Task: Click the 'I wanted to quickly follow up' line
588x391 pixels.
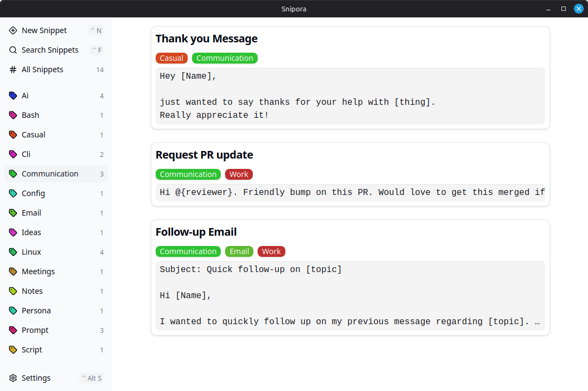Action: 350,321
